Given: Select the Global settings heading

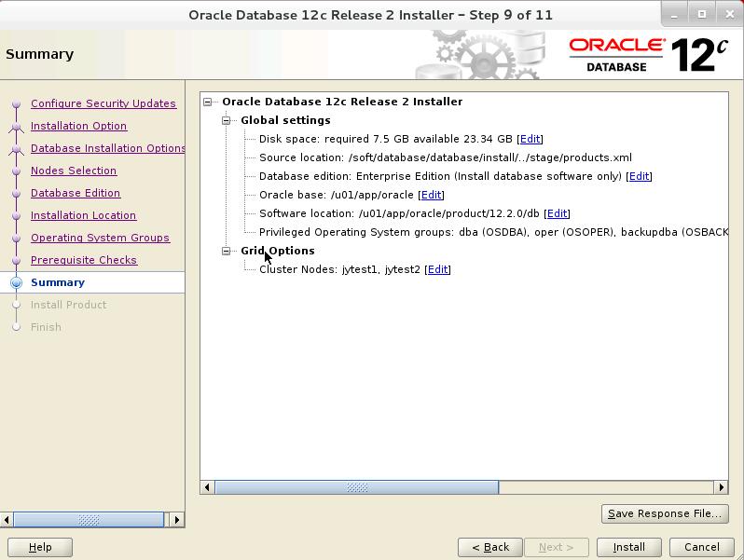Looking at the screenshot, I should 285,120.
